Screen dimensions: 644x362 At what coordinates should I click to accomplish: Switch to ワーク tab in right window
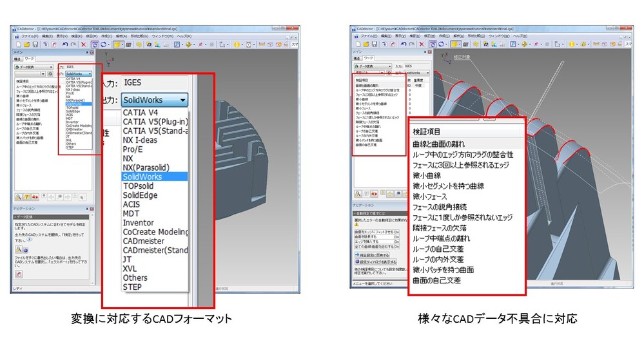pyautogui.click(x=368, y=58)
